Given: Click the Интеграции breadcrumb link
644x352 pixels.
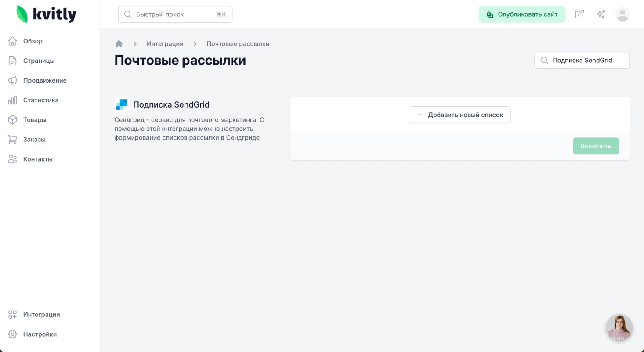Looking at the screenshot, I should point(165,44).
